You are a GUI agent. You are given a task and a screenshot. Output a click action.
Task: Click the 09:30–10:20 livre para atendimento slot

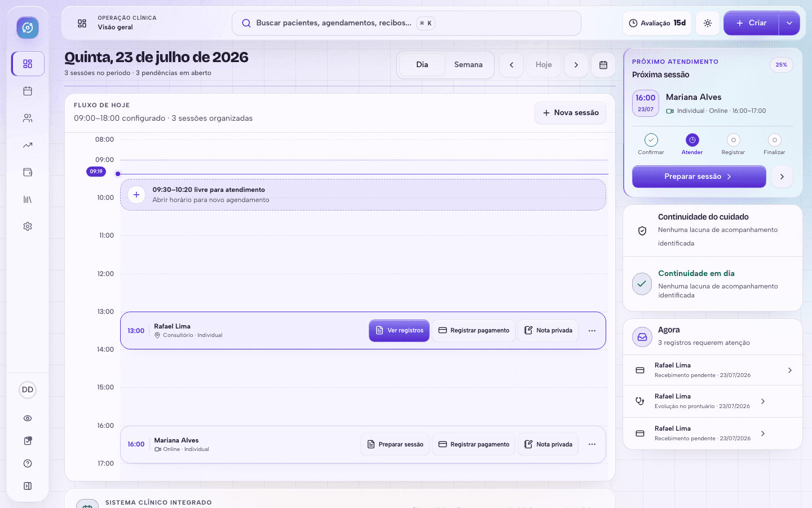tap(363, 195)
